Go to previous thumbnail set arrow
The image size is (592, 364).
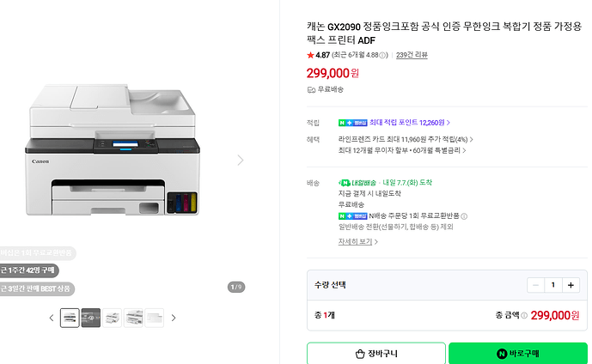click(x=52, y=318)
